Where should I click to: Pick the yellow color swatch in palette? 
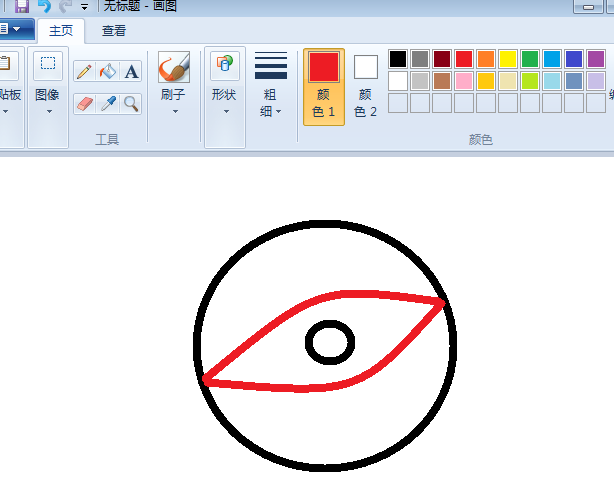pos(507,59)
